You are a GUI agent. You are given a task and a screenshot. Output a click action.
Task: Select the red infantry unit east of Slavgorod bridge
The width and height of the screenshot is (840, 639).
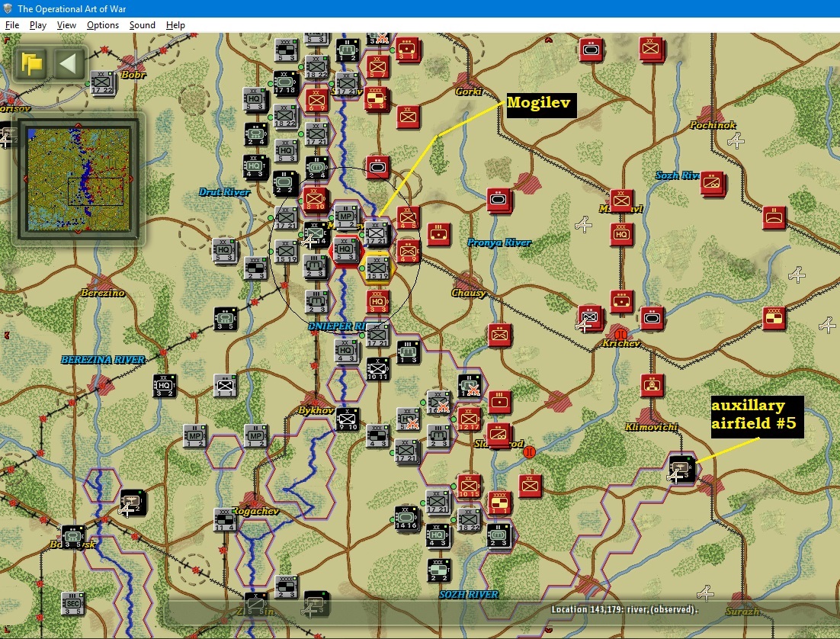(x=531, y=486)
